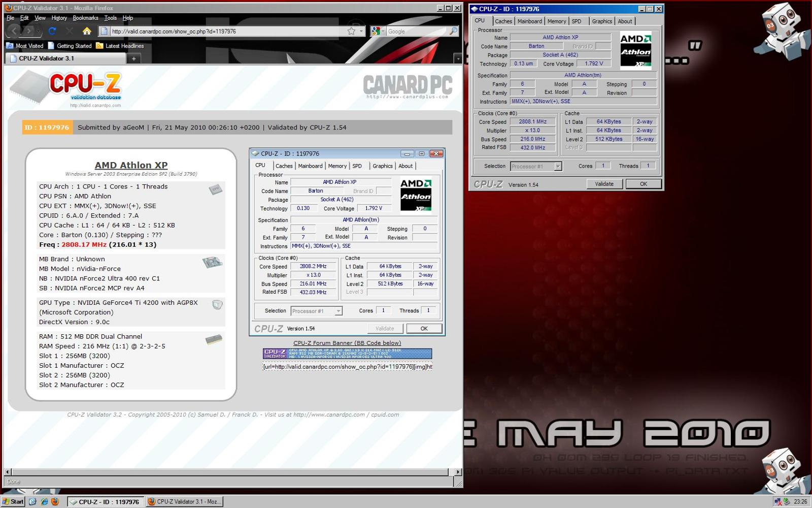Screen dimensions: 812x508
Task: Click Google search engine selector icon
Action: coord(376,31)
